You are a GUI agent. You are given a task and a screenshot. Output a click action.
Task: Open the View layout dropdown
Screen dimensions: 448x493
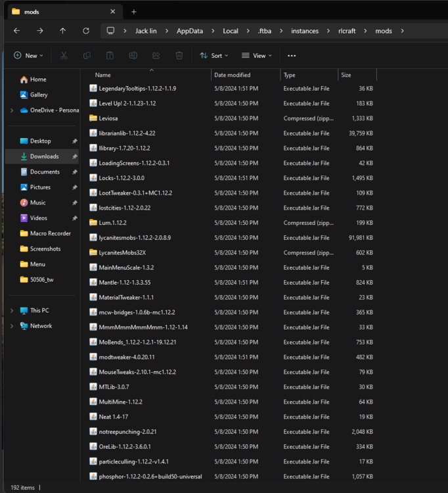(256, 56)
